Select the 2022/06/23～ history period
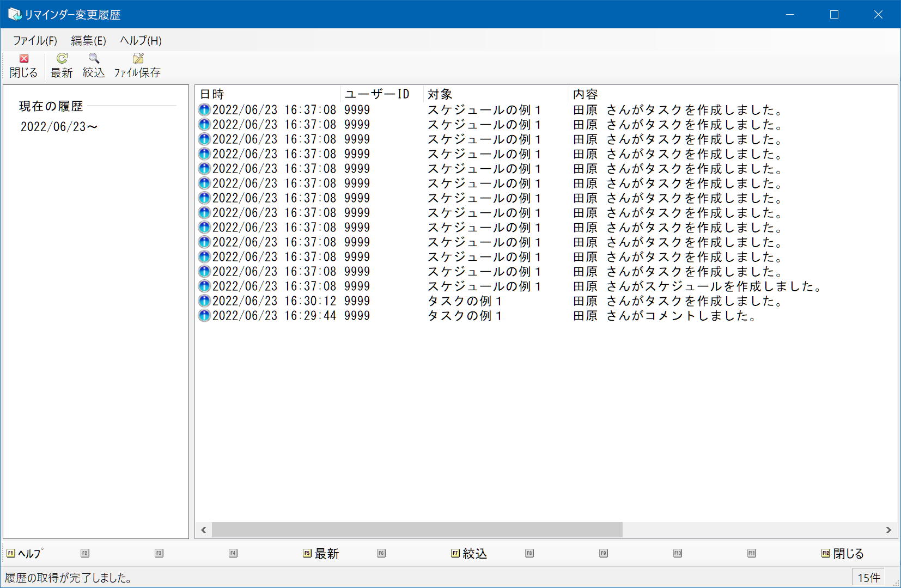The height and width of the screenshot is (588, 901). 59,127
